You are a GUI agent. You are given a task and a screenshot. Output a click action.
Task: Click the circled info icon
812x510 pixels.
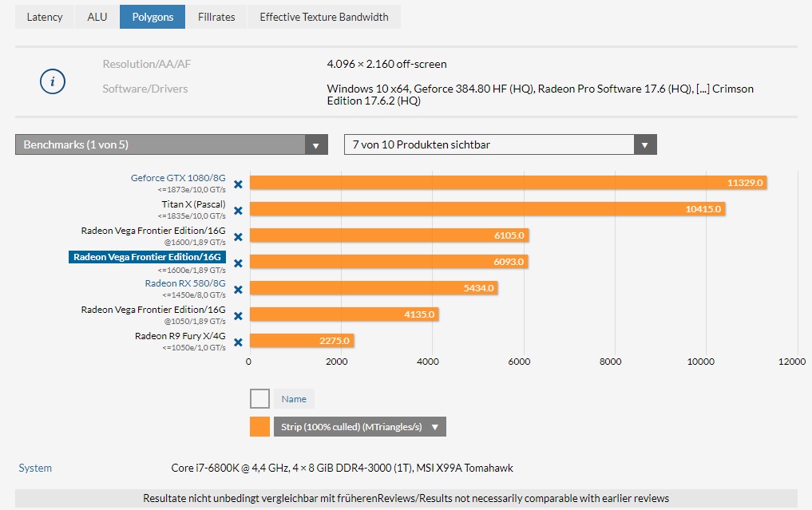[53, 81]
